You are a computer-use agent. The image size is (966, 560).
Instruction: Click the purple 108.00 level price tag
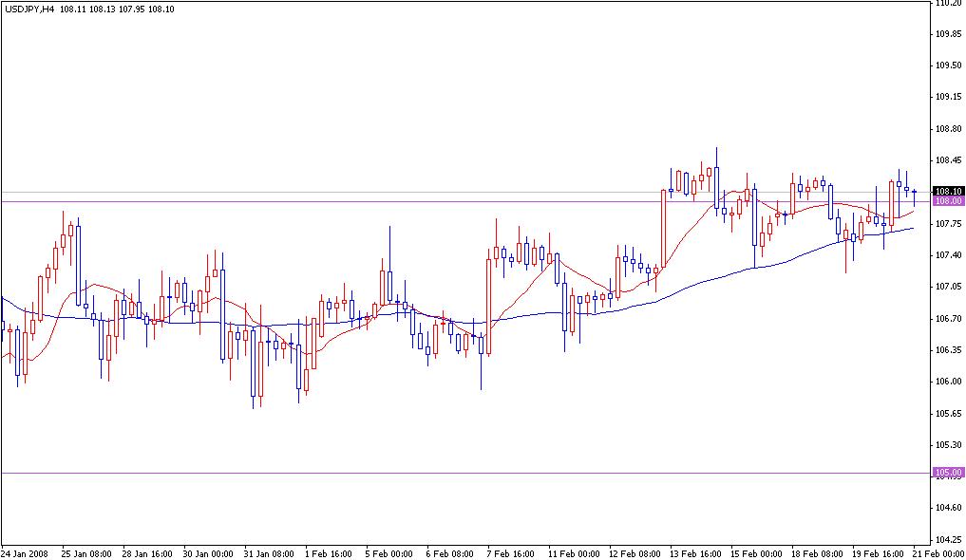tap(948, 200)
